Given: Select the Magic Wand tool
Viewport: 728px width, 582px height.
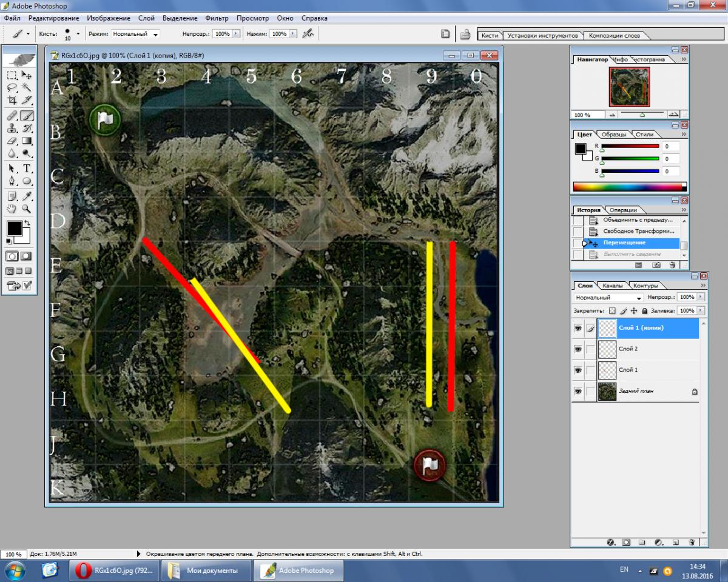Looking at the screenshot, I should (27, 88).
